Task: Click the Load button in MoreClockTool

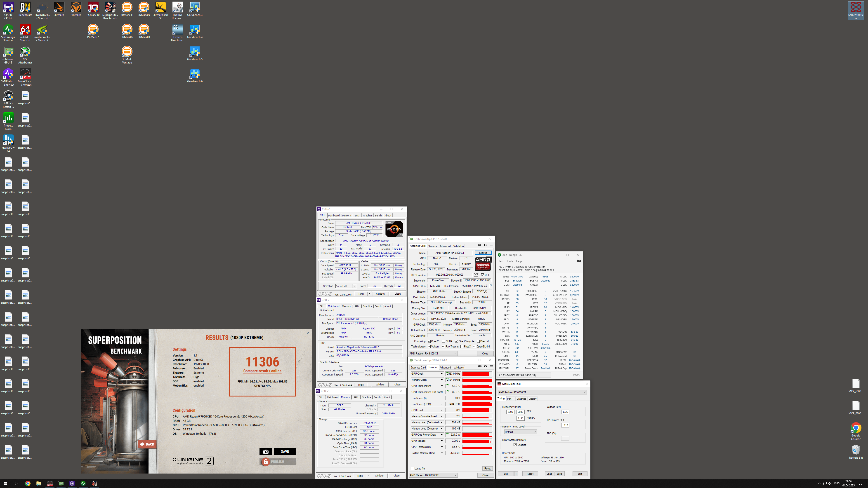Action: (x=549, y=474)
